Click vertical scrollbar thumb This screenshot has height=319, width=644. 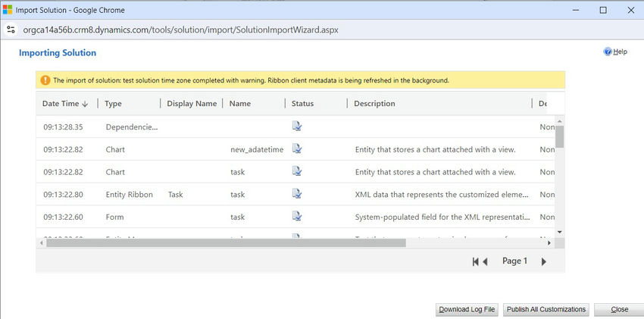[559, 136]
